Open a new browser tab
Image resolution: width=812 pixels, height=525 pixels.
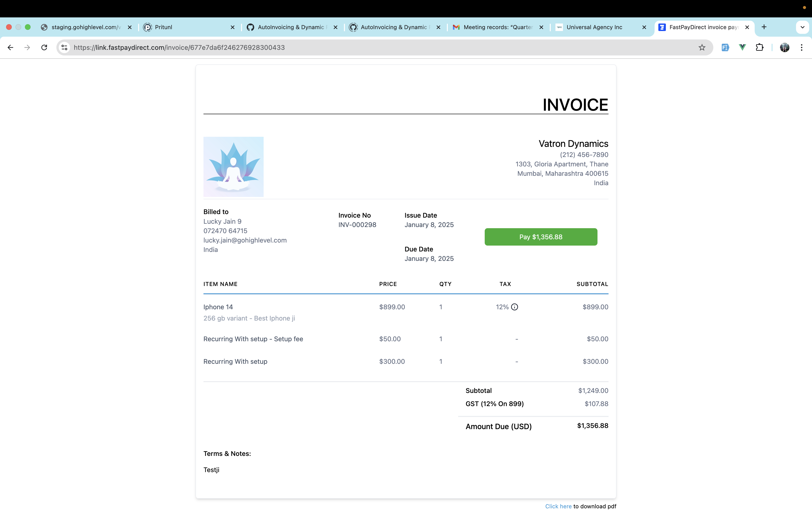coord(764,27)
